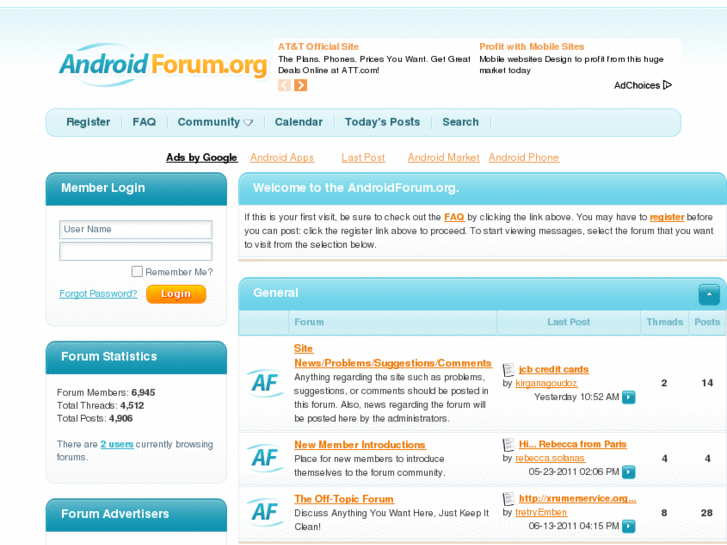Open Today's Posts in navigation bar
Viewport: 727px width, 545px height.
383,122
